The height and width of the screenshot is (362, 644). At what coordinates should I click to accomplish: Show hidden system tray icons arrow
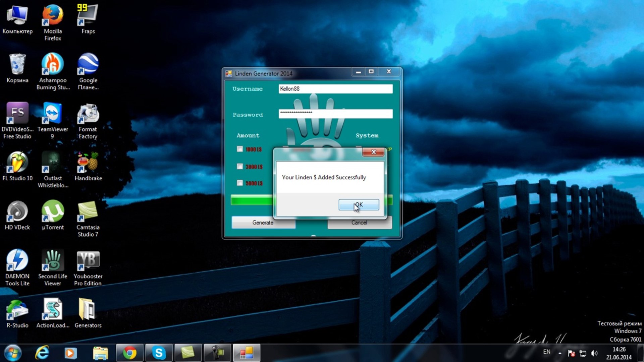(559, 353)
